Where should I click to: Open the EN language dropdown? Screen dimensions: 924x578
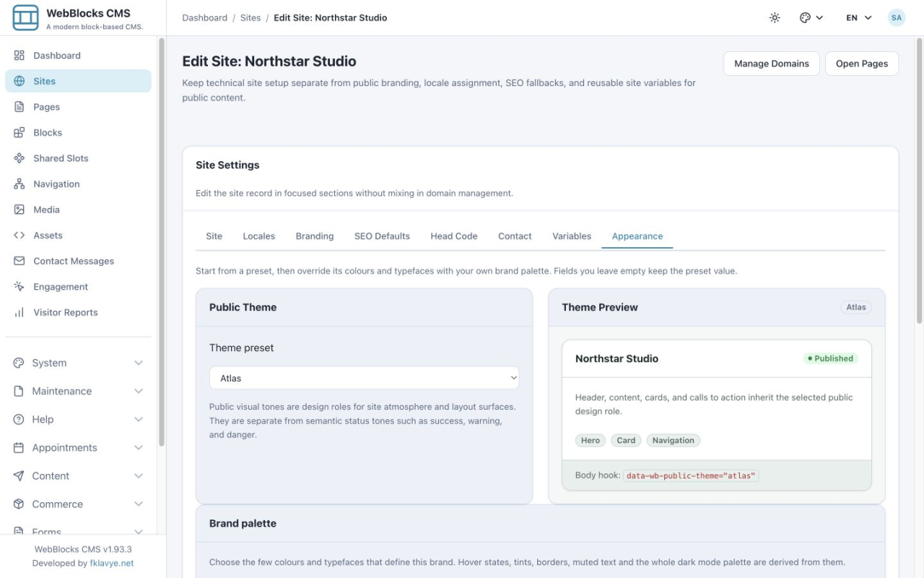point(859,17)
